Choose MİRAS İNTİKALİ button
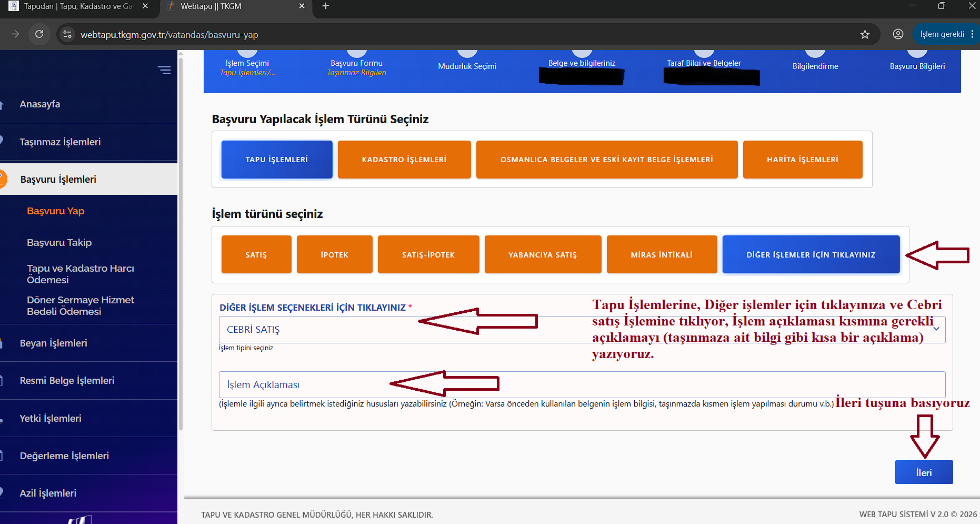Image resolution: width=980 pixels, height=524 pixels. pos(662,254)
